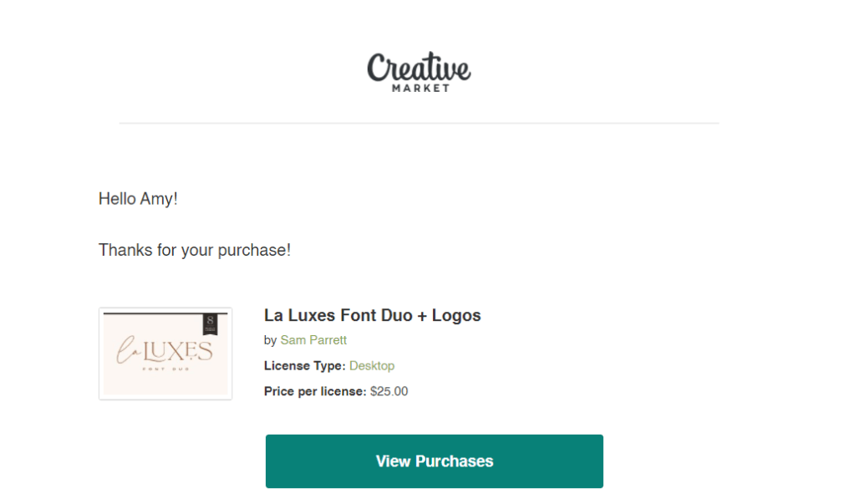The image size is (855, 504).
Task: Click the dark line atop the thumbnail
Action: pos(150,314)
